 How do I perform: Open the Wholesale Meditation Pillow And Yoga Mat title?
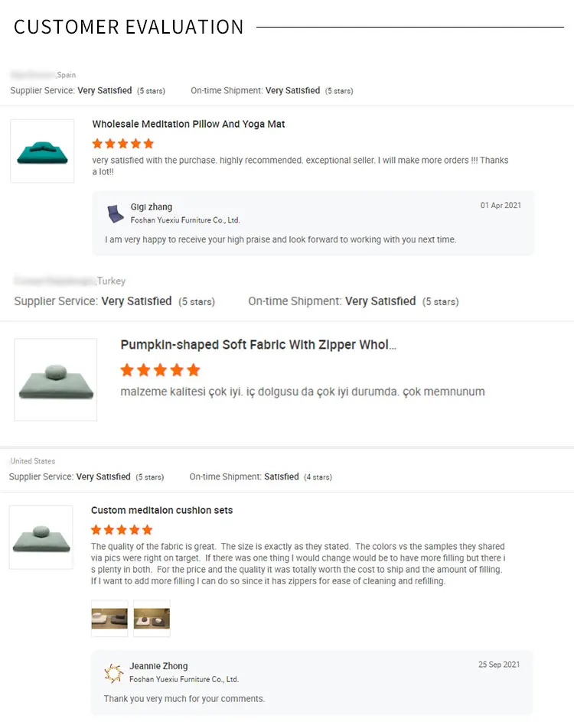coord(188,124)
